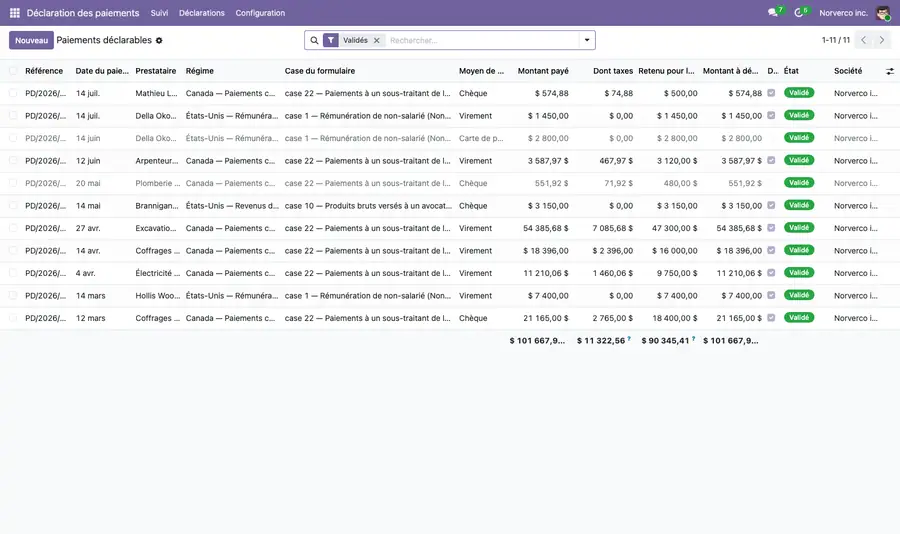Check the Mathieu L... row checkbox

13,93
